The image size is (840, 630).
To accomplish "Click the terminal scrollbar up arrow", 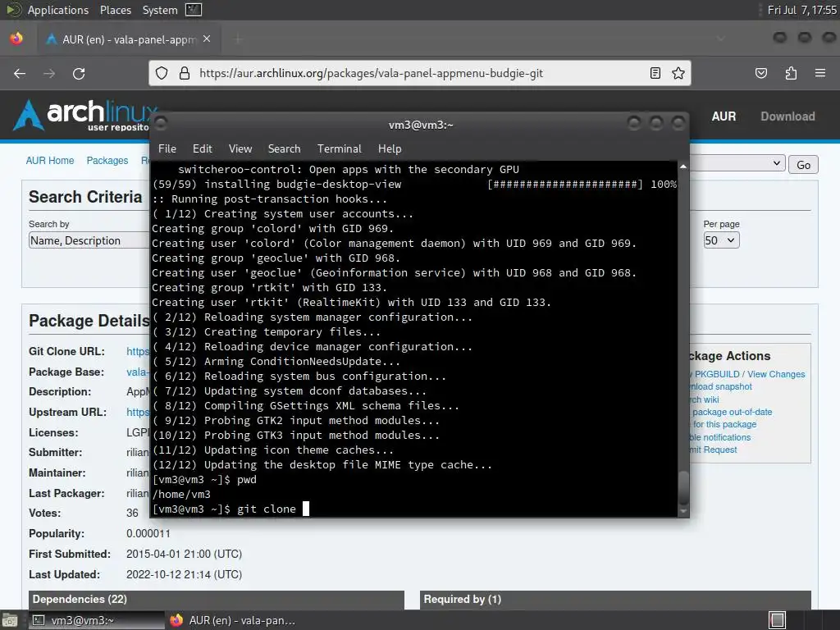I will tap(683, 167).
